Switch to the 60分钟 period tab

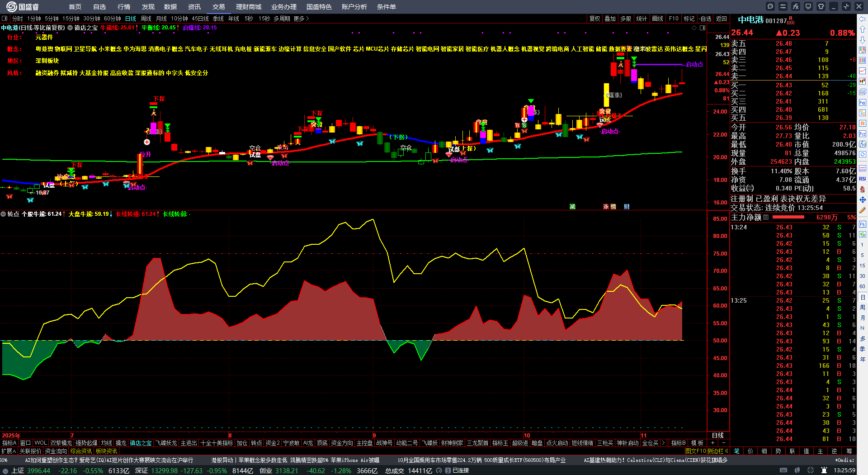(x=113, y=19)
